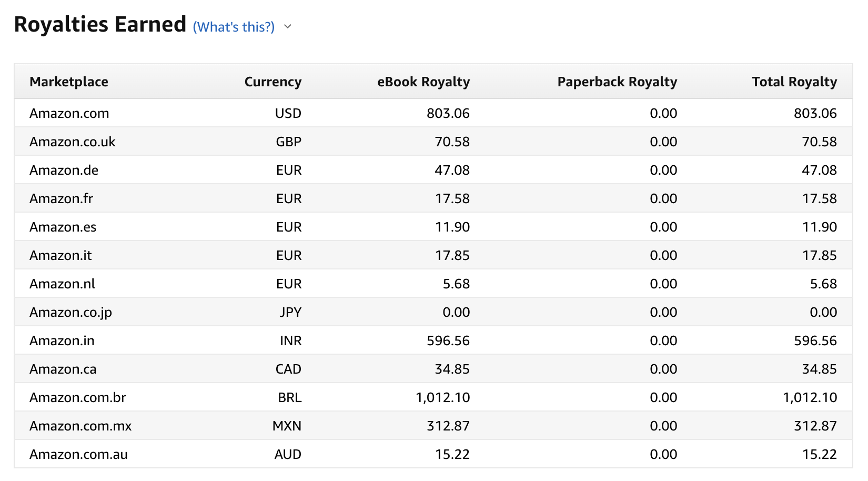
Task: Select the Amazon.com.mx marketplace cell
Action: tap(80, 426)
